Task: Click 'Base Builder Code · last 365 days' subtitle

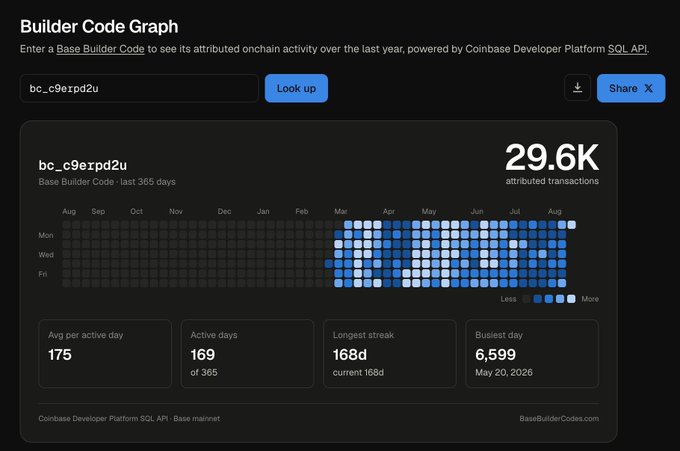Action: tap(107, 182)
